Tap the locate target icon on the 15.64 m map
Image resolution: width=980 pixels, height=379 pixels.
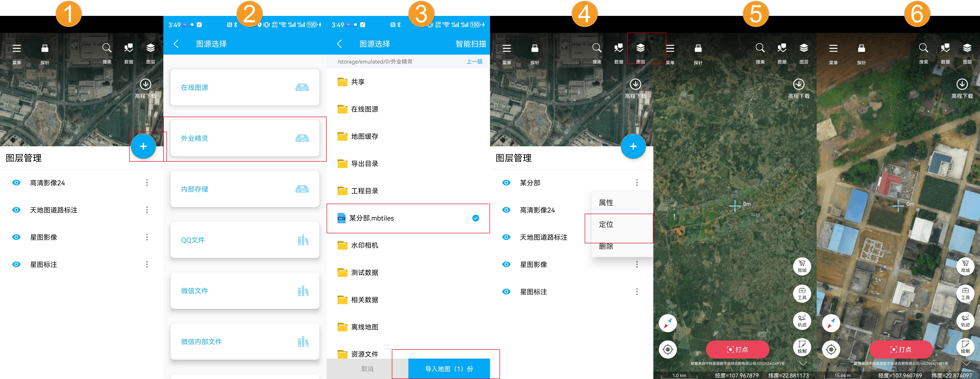point(831,349)
